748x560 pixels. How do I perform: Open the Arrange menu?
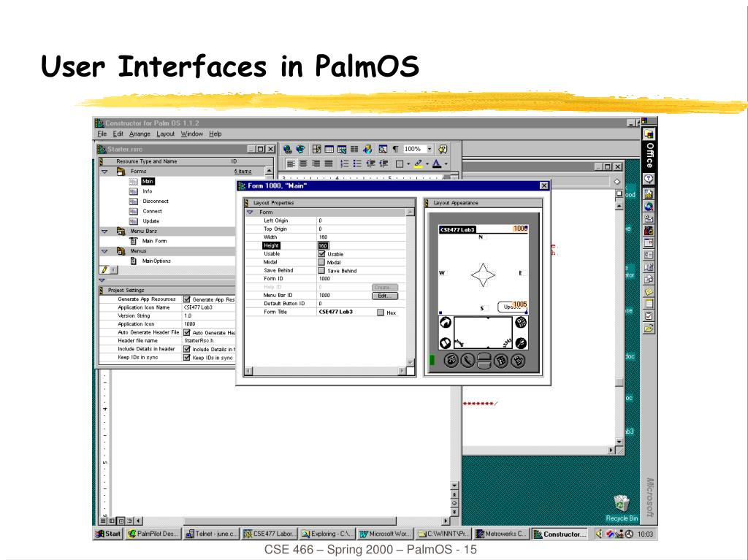pos(140,134)
